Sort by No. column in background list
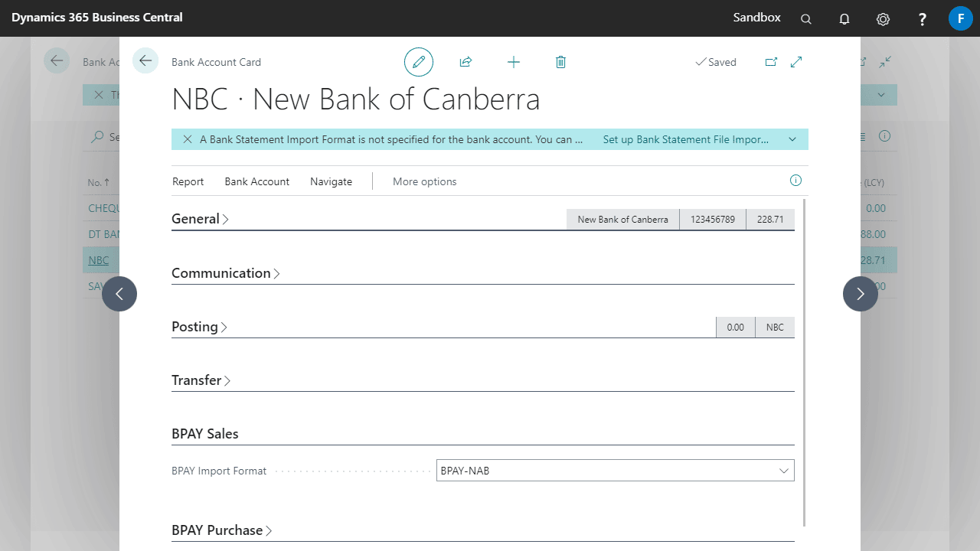This screenshot has width=980, height=551. (x=98, y=182)
